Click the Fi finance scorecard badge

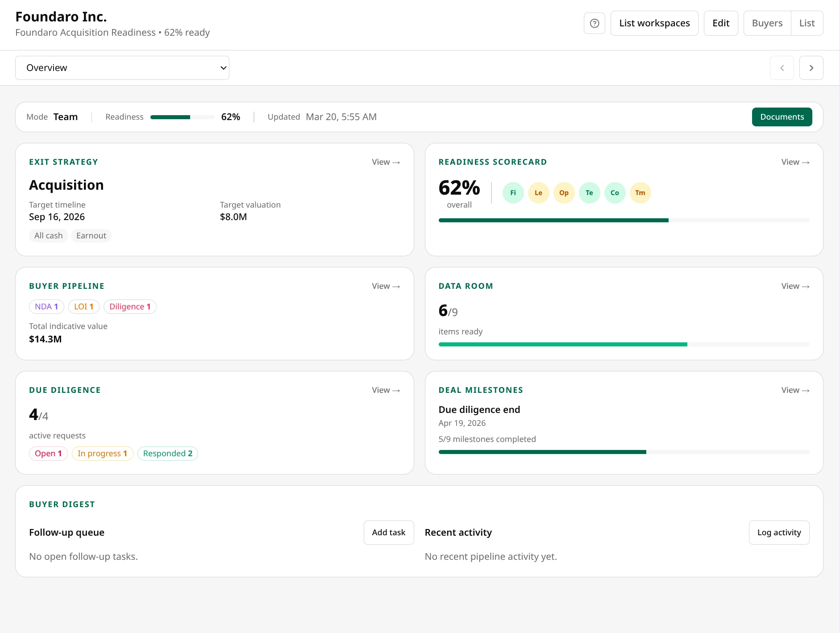pos(513,192)
